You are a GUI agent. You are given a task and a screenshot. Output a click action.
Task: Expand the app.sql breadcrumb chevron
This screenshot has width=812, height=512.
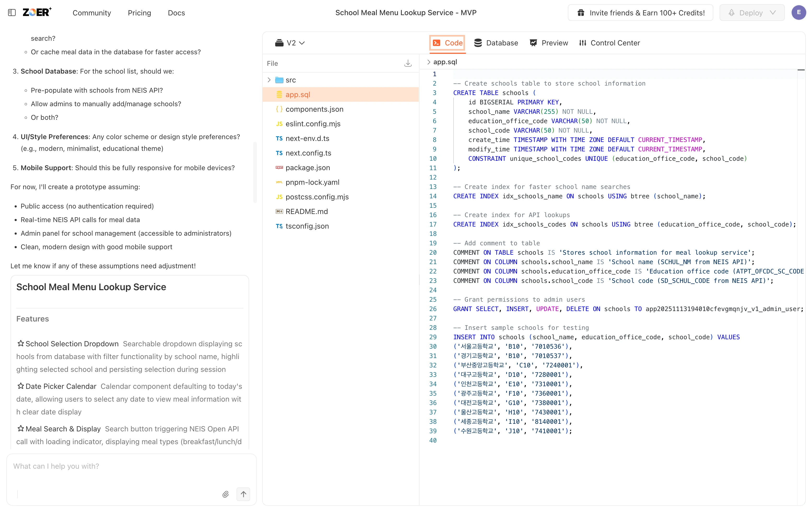[x=429, y=62]
